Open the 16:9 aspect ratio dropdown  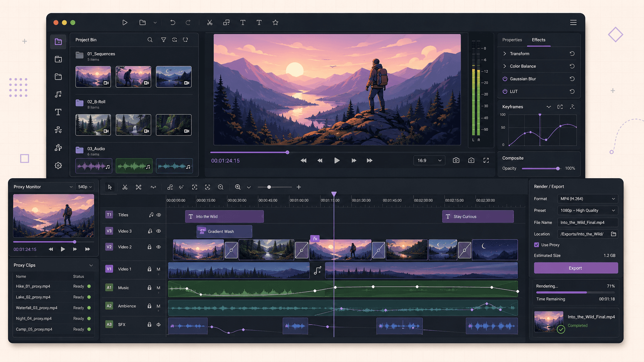[429, 160]
